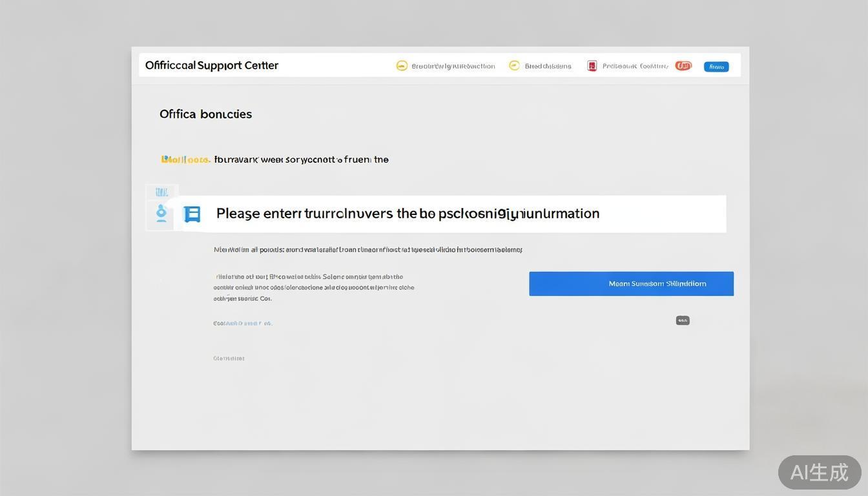Click the small icon above the person icon
Image resolution: width=868 pixels, height=496 pixels.
coord(161,192)
